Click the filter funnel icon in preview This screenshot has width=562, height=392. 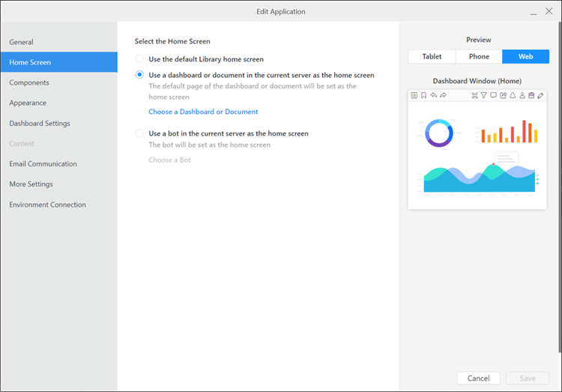[x=484, y=96]
